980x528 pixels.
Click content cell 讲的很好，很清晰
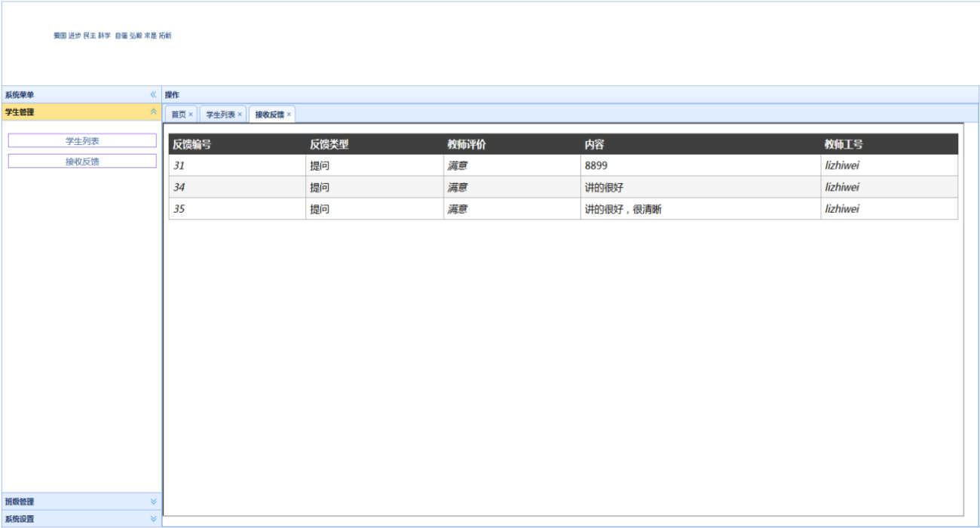tap(700, 209)
